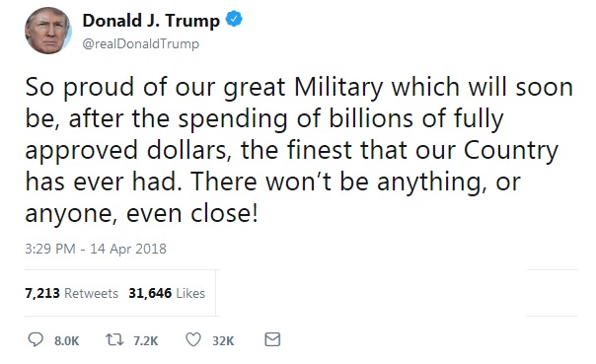Open the profile avatar photo
This screenshot has height=364, width=596.
click(x=48, y=31)
